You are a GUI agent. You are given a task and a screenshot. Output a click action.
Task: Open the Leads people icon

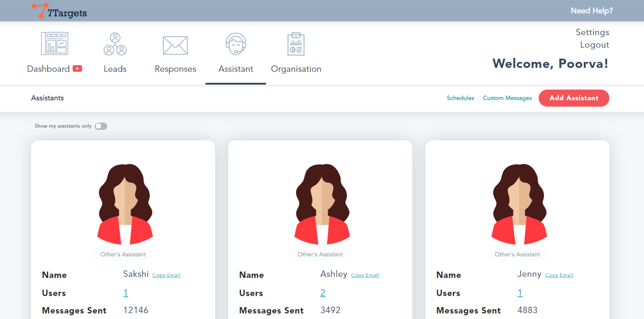point(115,44)
